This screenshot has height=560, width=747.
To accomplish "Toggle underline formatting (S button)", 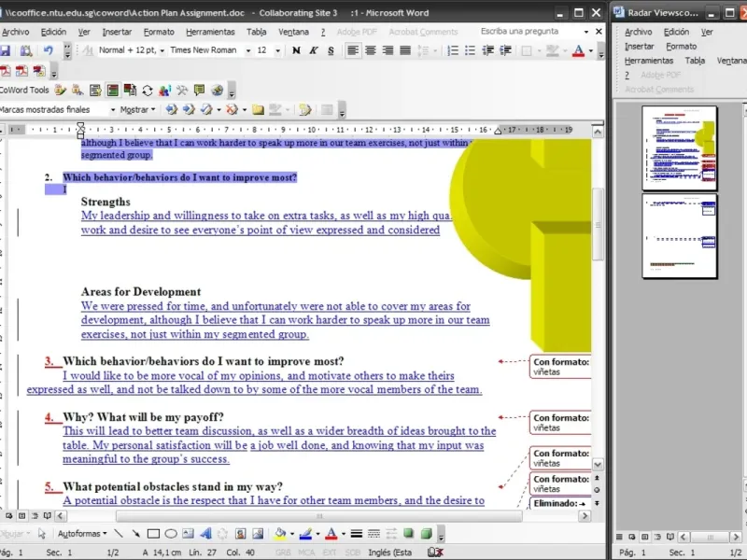I will pos(331,50).
